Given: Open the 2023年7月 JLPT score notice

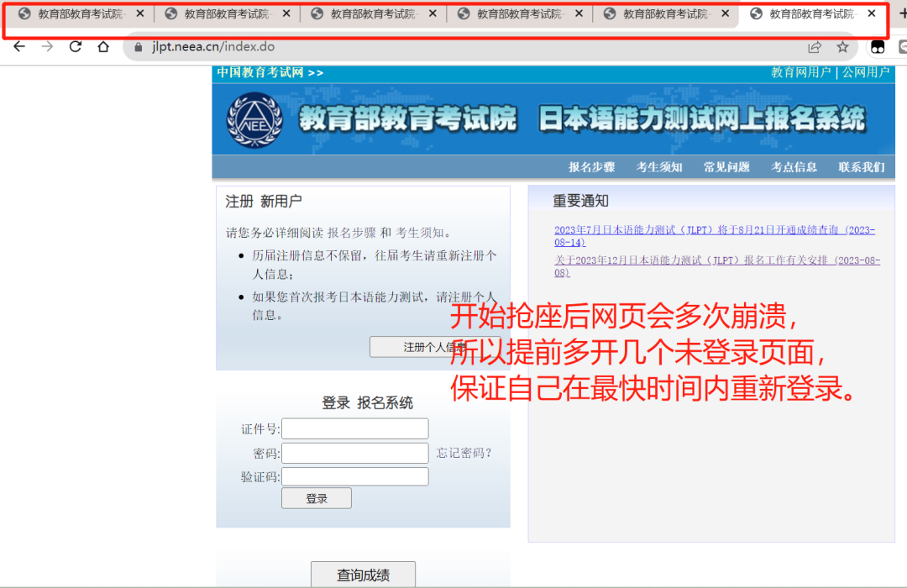Looking at the screenshot, I should coord(714,236).
